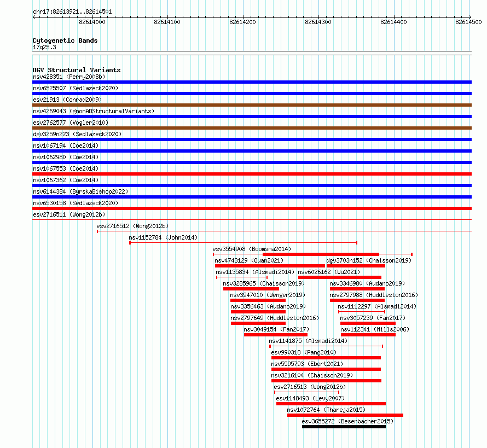487x448 pixels.
Task: Click the esv3554908 (Boomsma2014) label
Action: coord(252,249)
